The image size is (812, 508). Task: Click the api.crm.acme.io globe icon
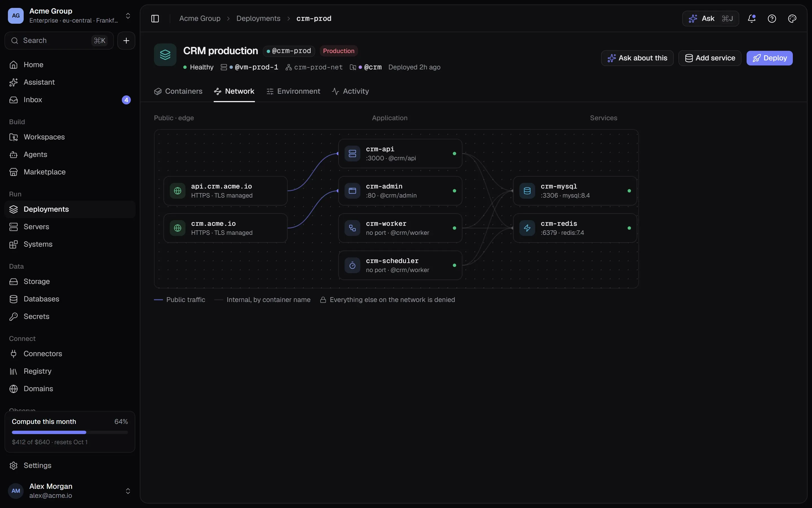pos(178,191)
